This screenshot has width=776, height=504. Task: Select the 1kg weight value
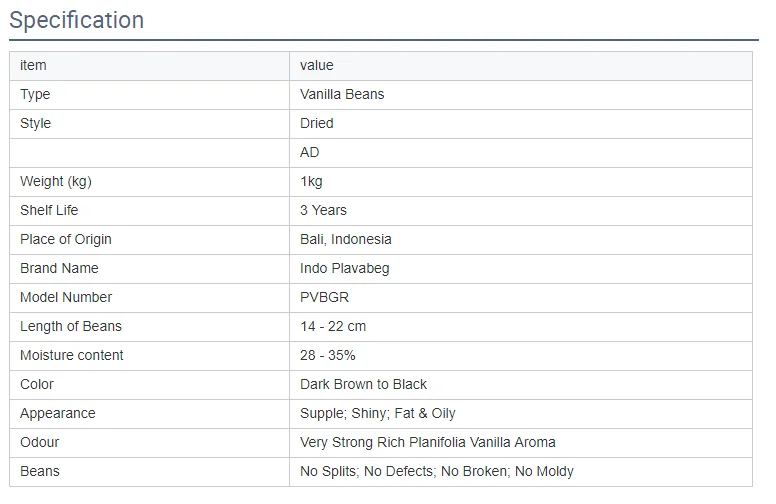(x=311, y=181)
